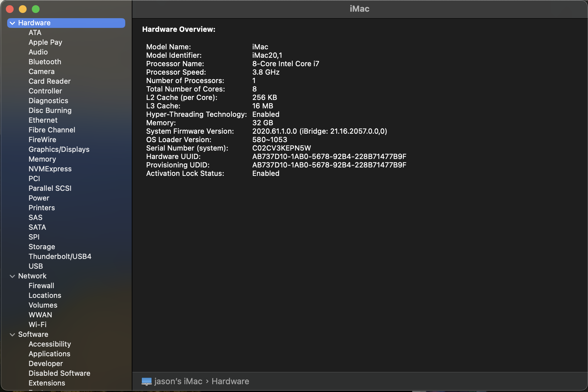
Task: Click the yellow minimize window button
Action: click(23, 9)
